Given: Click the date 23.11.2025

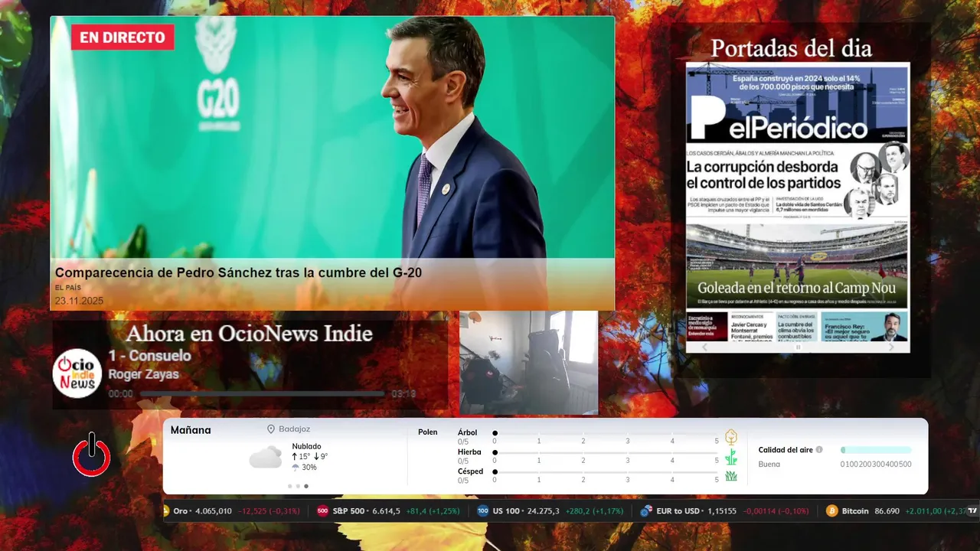Looking at the screenshot, I should pyautogui.click(x=79, y=301).
